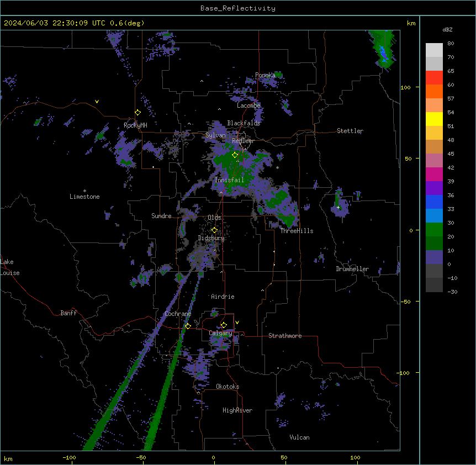
Task: Click the yellow v marker east of Calgary
Action: tap(237, 323)
